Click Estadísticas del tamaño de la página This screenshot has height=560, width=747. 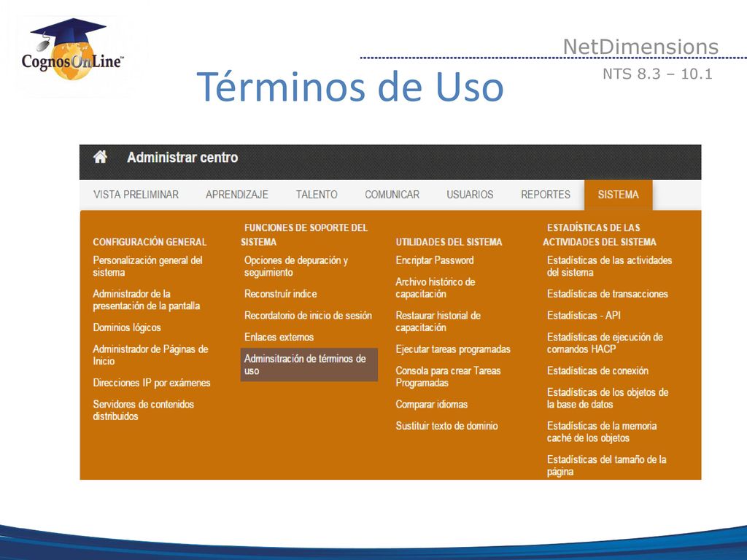click(x=606, y=465)
